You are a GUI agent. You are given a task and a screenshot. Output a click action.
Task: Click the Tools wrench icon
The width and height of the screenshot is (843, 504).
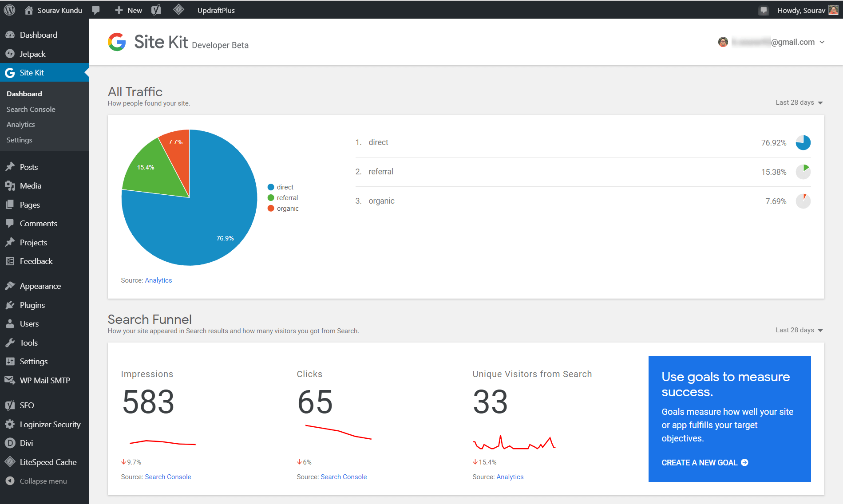click(10, 343)
